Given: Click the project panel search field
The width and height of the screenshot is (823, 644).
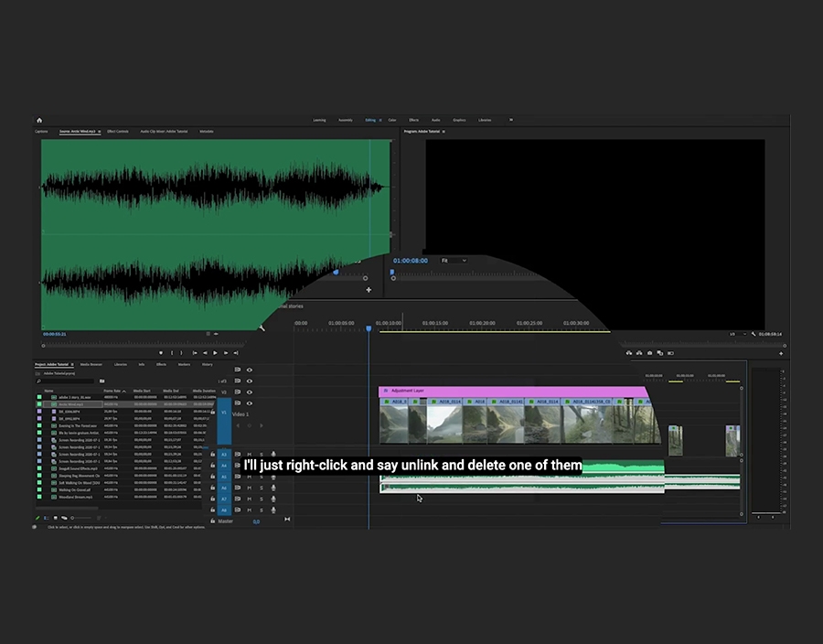Looking at the screenshot, I should [x=65, y=381].
